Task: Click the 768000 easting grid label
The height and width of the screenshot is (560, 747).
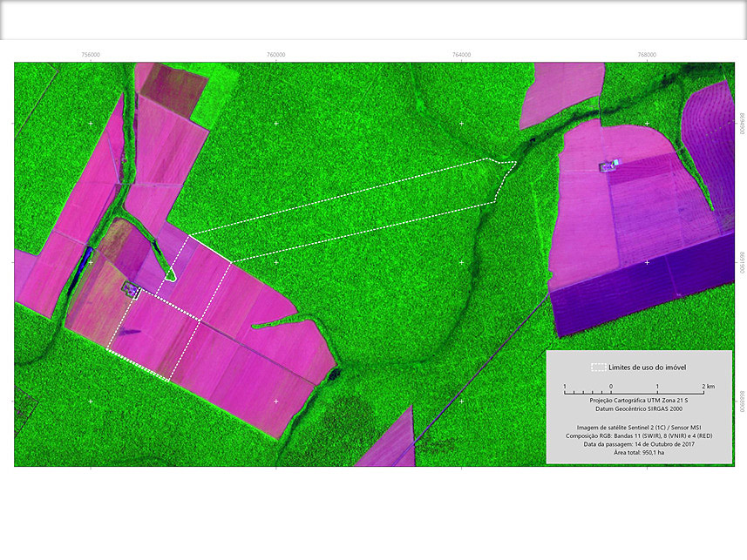Action: click(646, 54)
